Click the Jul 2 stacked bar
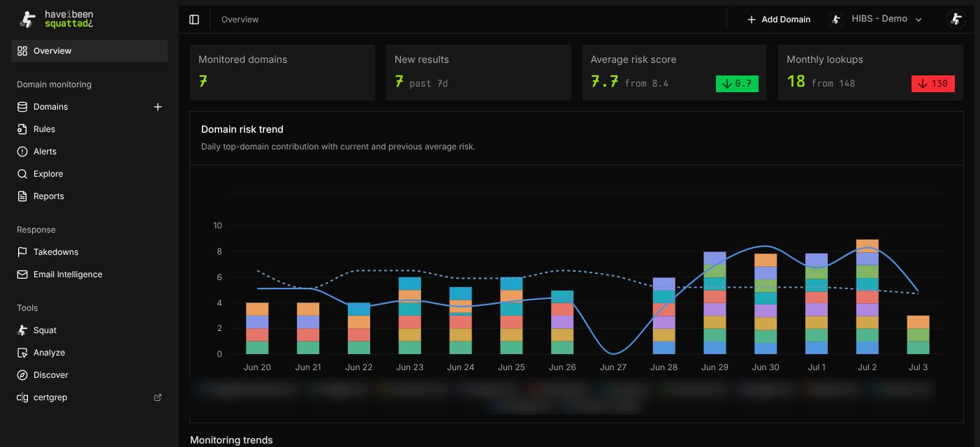The width and height of the screenshot is (980, 447). [867, 297]
